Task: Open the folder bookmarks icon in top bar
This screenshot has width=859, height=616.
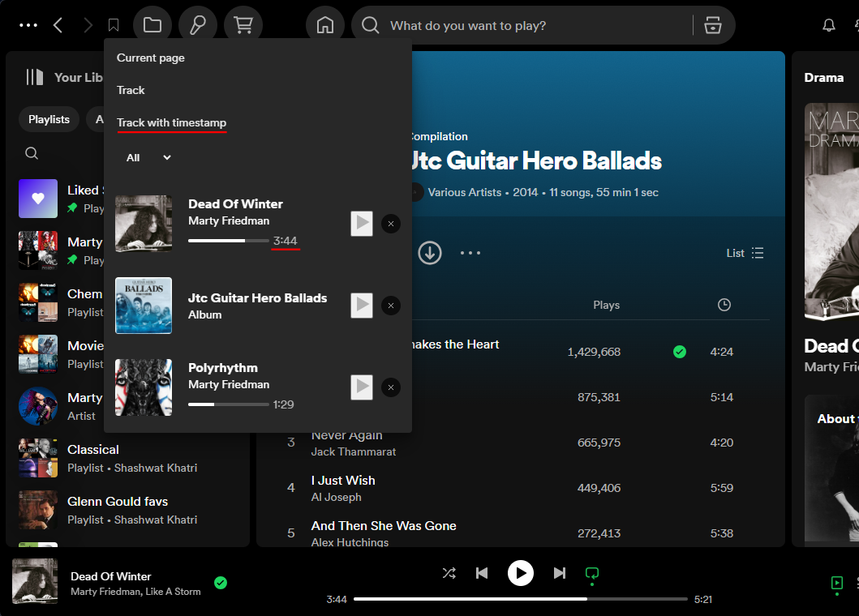Action: tap(152, 25)
